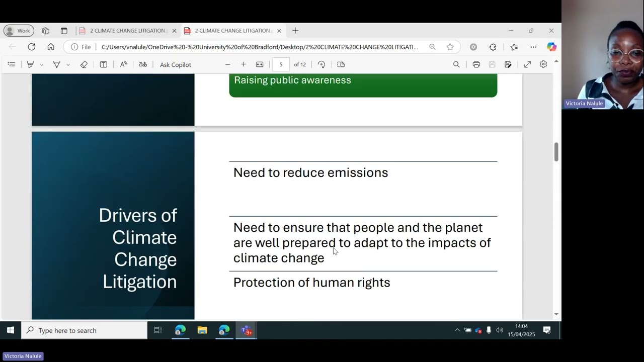Open the Page view options
Screen dimensions: 644x362
[341, 64]
